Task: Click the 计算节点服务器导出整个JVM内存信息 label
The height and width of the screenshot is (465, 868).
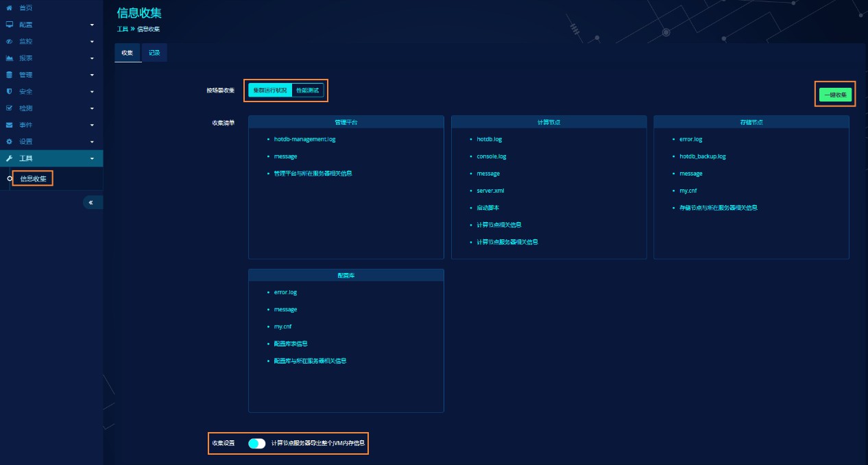Action: click(x=318, y=444)
